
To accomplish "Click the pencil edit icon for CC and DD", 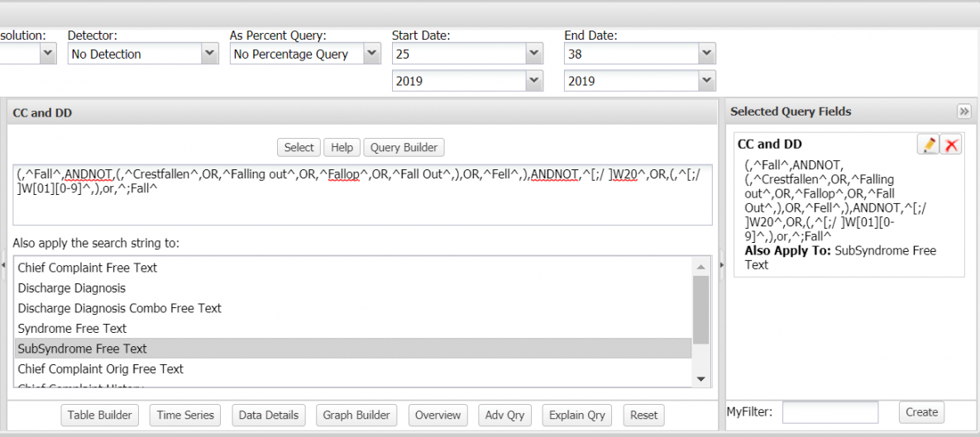I will (x=929, y=145).
